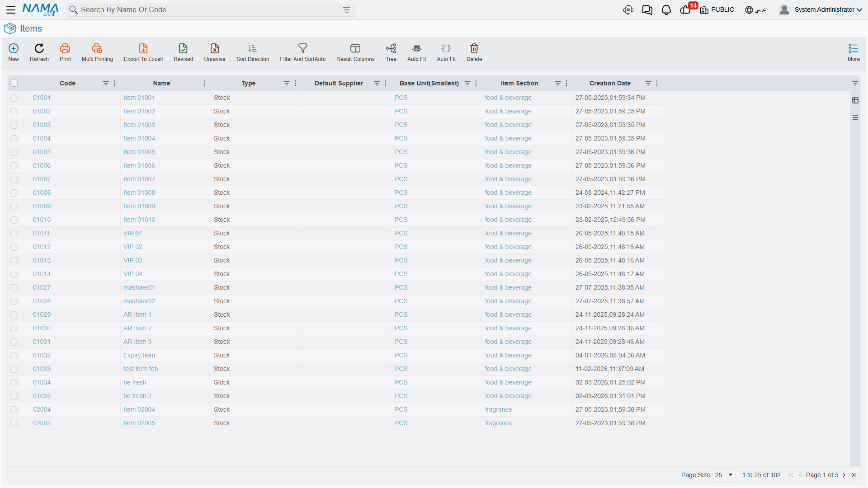Select the checkbox for row 02005
The height and width of the screenshot is (488, 868).
[14, 423]
